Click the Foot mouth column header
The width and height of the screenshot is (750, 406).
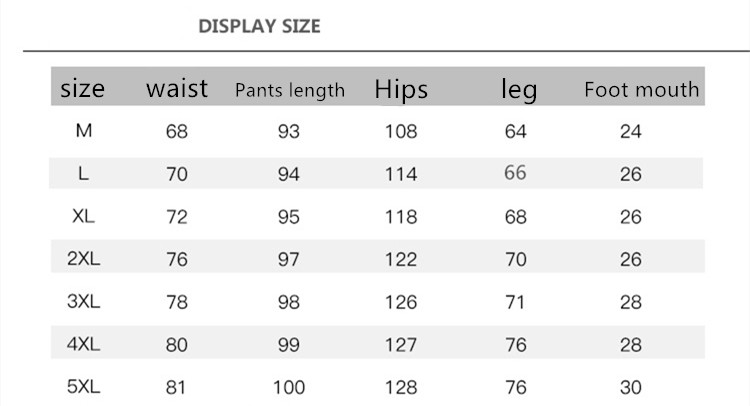[x=641, y=90]
